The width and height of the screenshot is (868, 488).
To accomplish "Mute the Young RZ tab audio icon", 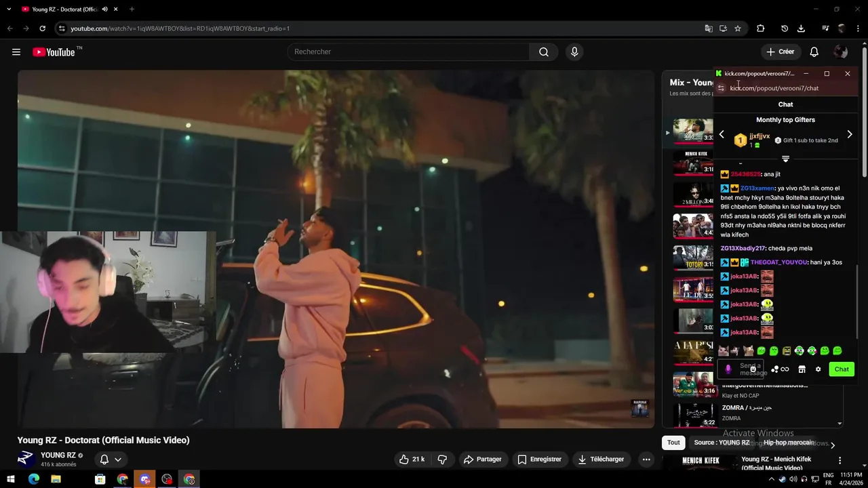I will (x=104, y=9).
